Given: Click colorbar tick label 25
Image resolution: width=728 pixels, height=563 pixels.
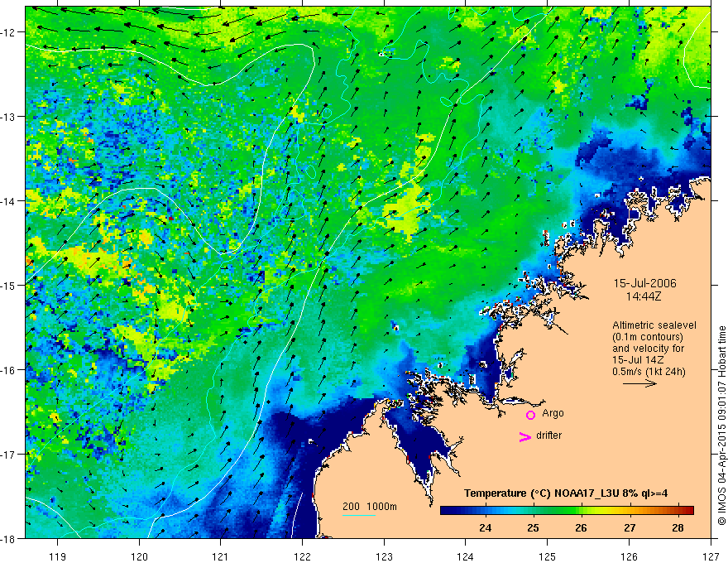Looking at the screenshot, I should pyautogui.click(x=533, y=527).
